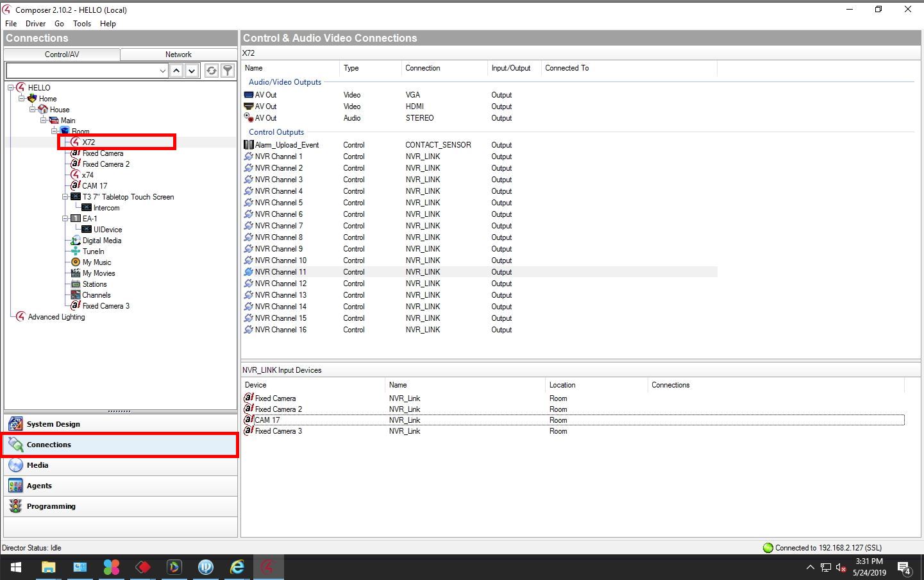Viewport: 924px width, 580px height.
Task: Go to the Agents view
Action: pos(39,486)
